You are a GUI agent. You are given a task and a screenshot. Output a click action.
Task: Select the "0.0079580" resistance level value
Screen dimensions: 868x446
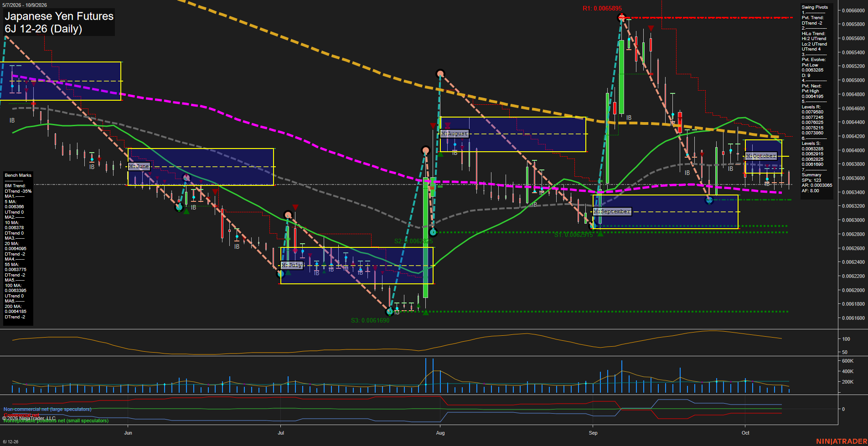pyautogui.click(x=812, y=112)
